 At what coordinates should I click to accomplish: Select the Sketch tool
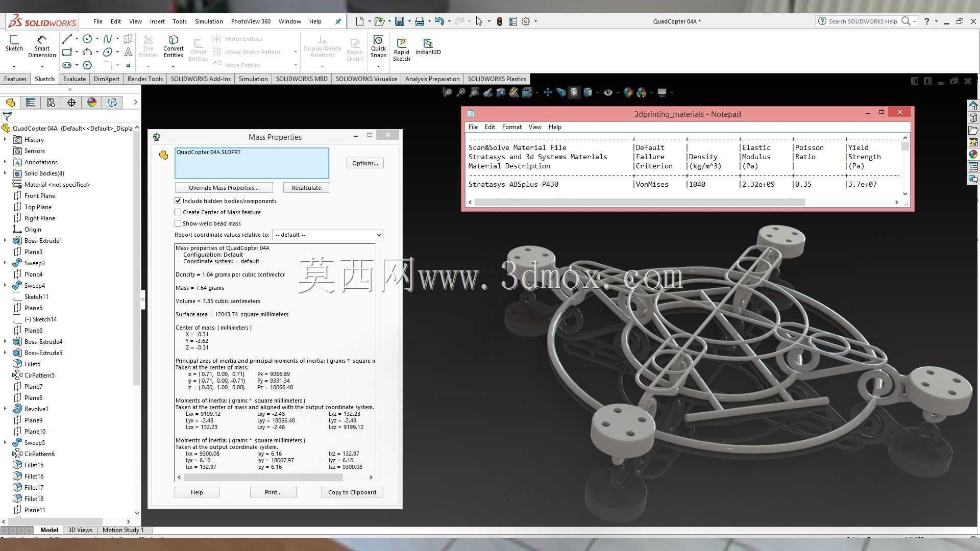[14, 43]
